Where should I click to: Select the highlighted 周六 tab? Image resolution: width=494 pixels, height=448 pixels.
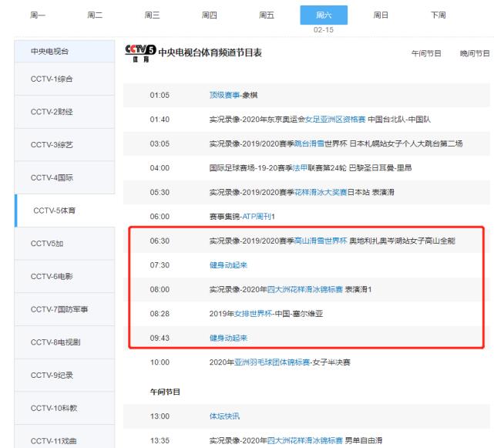[x=324, y=15]
